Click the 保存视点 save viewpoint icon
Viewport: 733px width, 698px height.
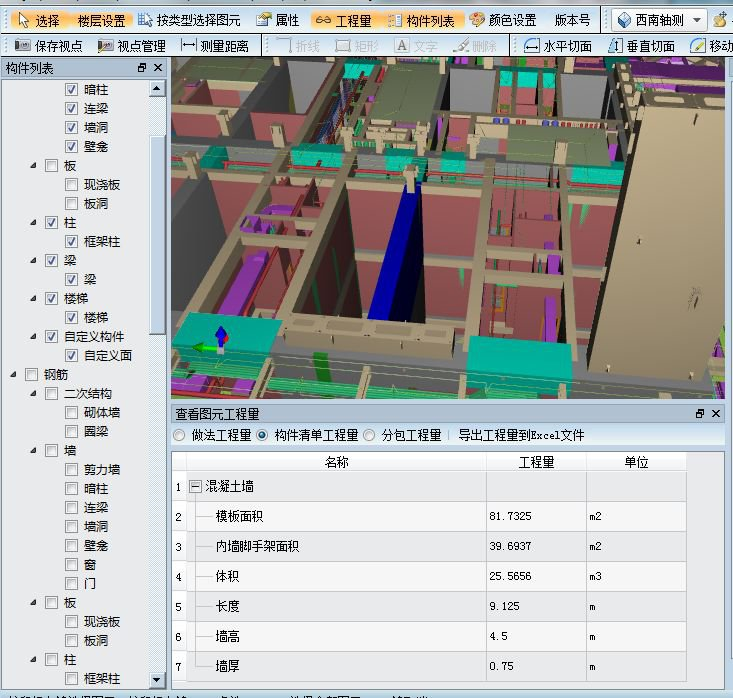pyautogui.click(x=22, y=46)
